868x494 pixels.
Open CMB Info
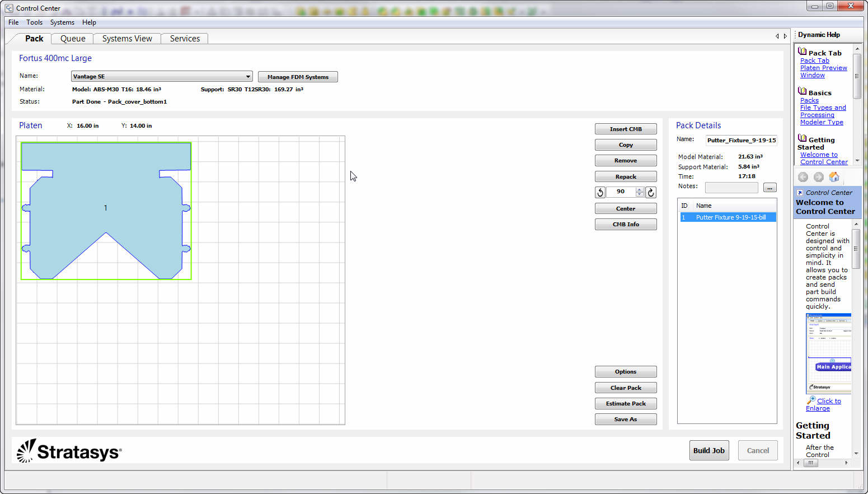coord(626,225)
